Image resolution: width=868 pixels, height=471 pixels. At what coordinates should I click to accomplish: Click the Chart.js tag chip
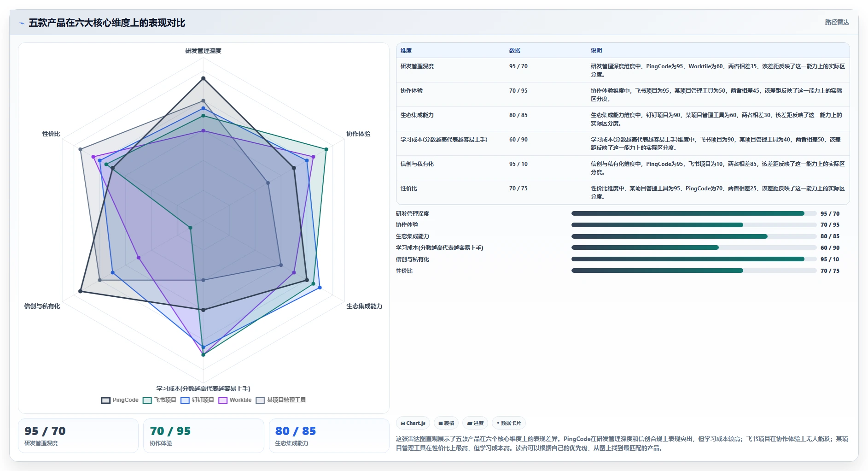point(413,423)
